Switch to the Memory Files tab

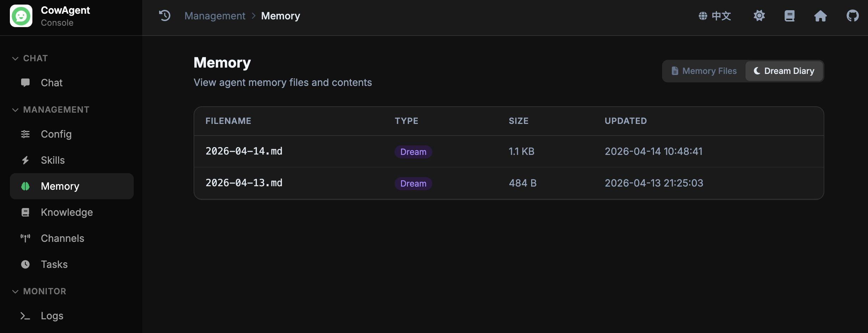[x=704, y=71]
